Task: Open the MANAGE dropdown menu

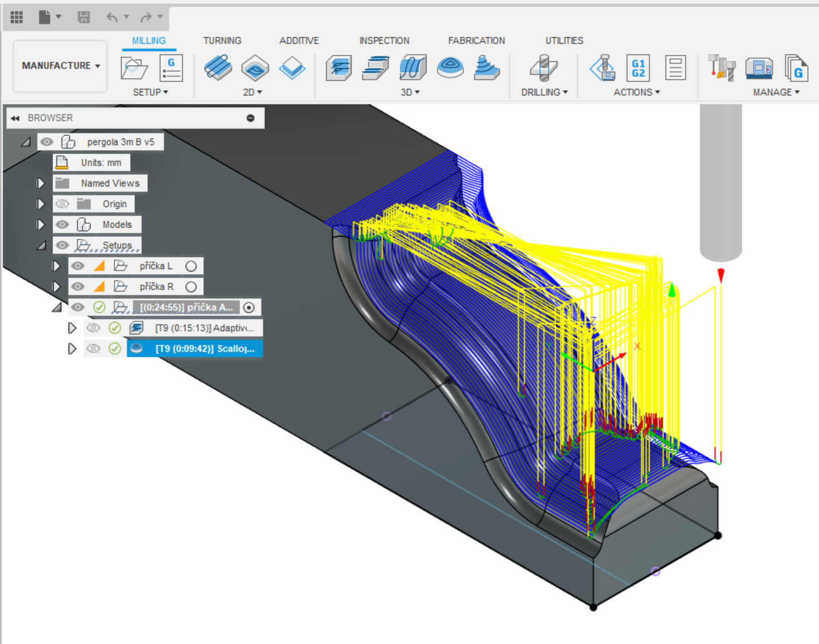Action: click(776, 92)
